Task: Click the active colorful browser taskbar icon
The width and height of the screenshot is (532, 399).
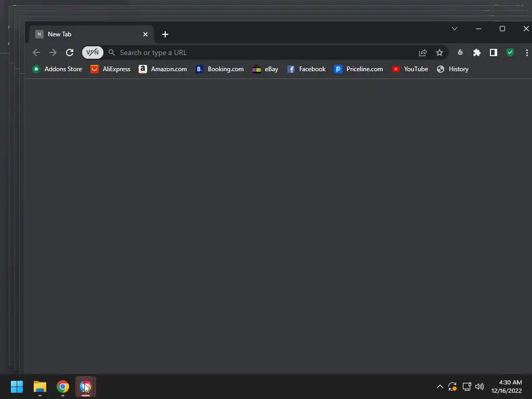Action: 86,387
